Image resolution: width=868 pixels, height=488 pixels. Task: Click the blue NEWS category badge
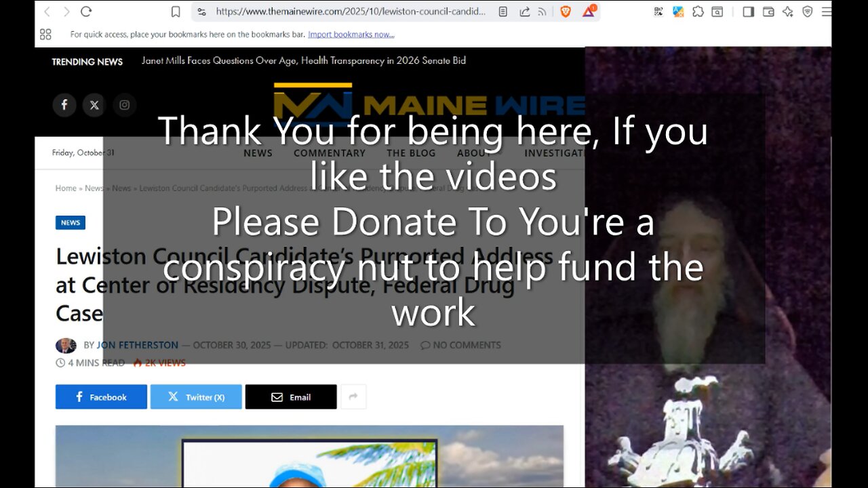[71, 222]
